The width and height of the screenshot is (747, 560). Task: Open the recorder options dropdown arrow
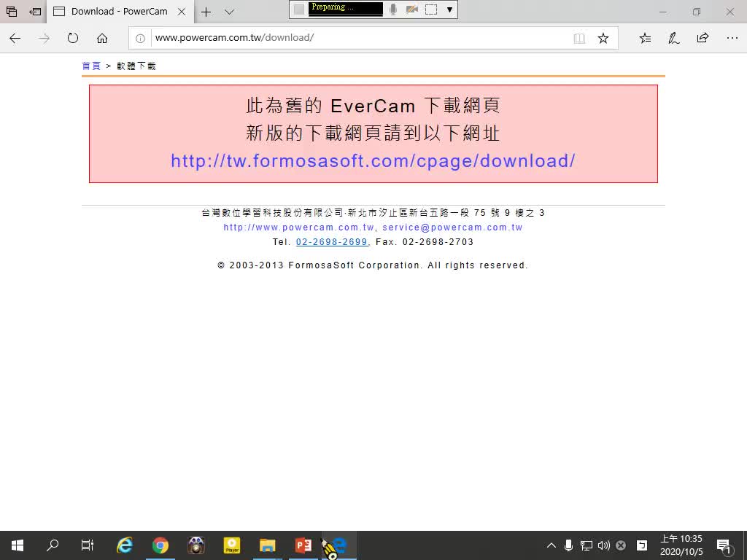[x=449, y=9]
